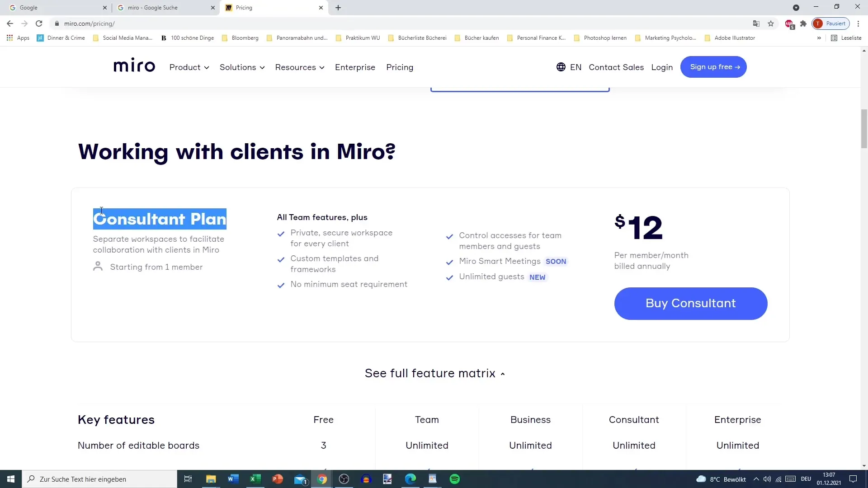This screenshot has width=868, height=488.
Task: Launch File Explorer from the taskbar
Action: [x=211, y=479]
